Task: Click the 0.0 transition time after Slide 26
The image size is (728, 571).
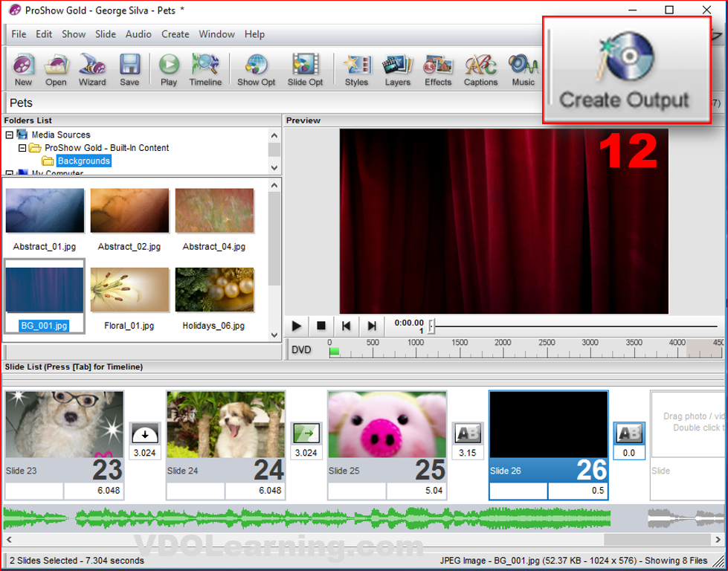Action: tap(629, 453)
